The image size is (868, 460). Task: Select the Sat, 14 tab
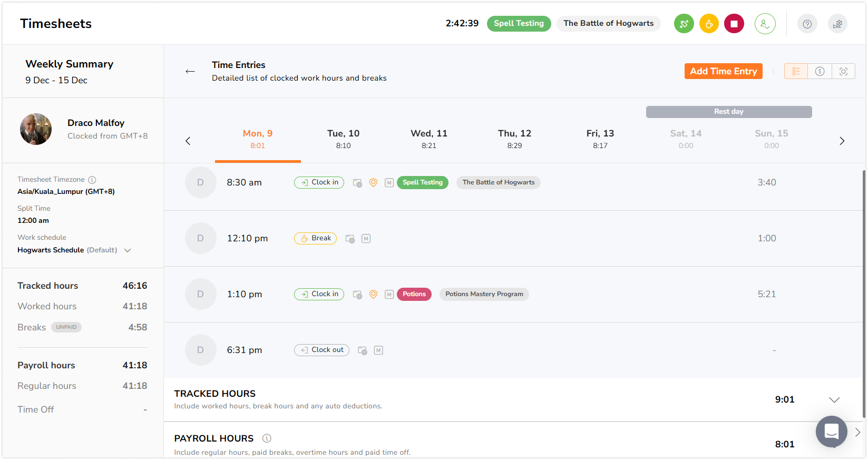[x=686, y=139]
